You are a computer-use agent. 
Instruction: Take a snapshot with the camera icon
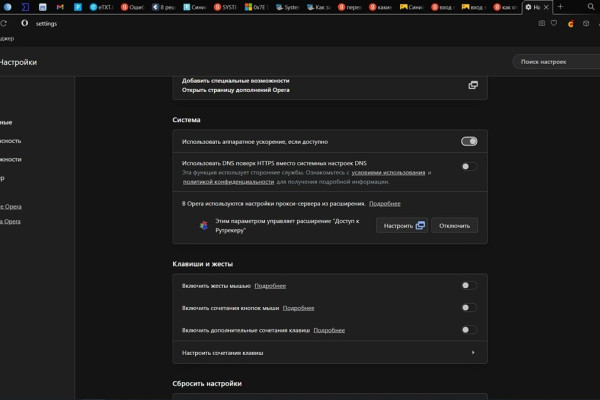(541, 23)
